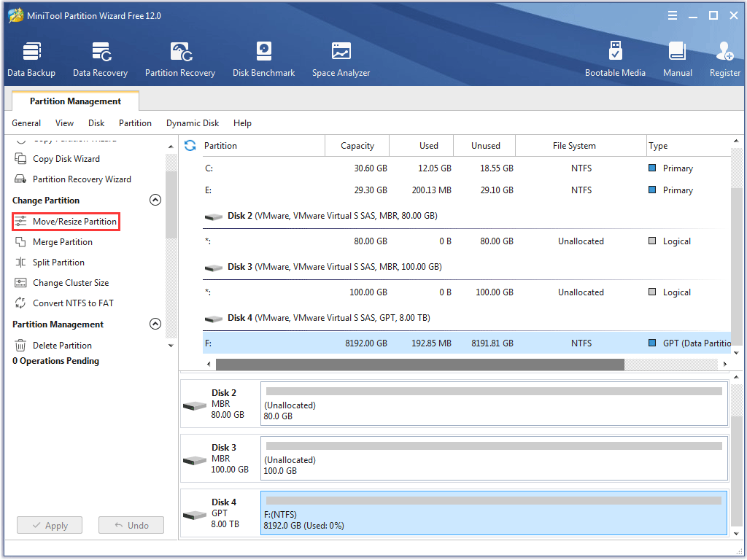Image resolution: width=747 pixels, height=560 pixels.
Task: Select the Partition Management tab
Action: (75, 101)
